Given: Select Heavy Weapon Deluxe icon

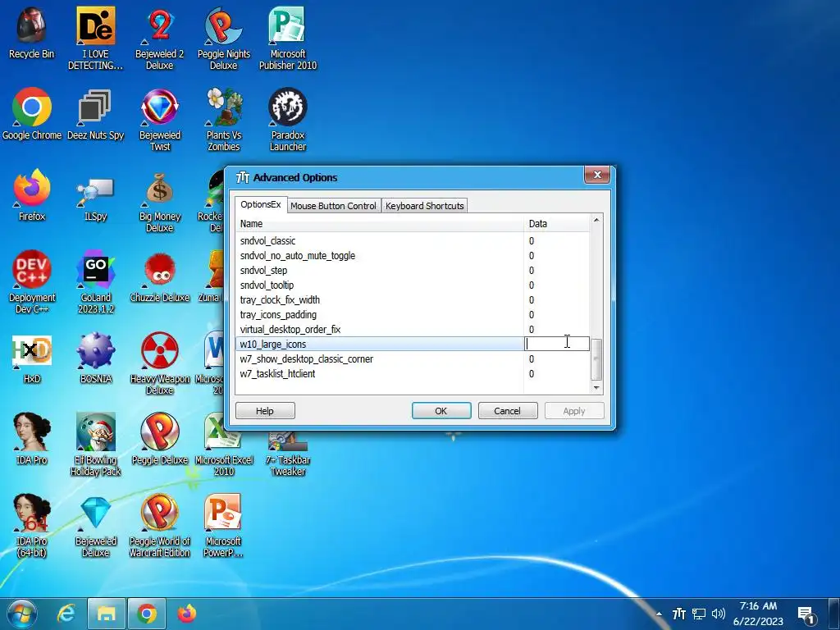Looking at the screenshot, I should coord(160,363).
